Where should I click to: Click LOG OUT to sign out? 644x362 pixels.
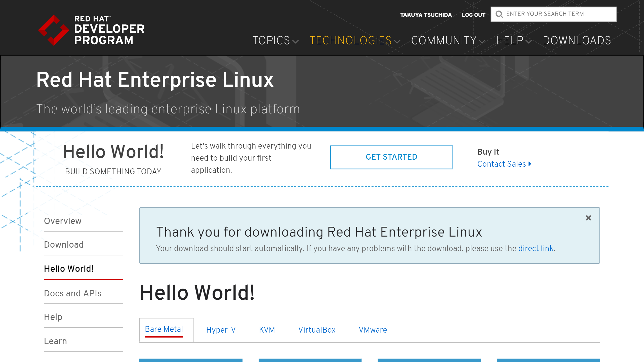(x=473, y=15)
